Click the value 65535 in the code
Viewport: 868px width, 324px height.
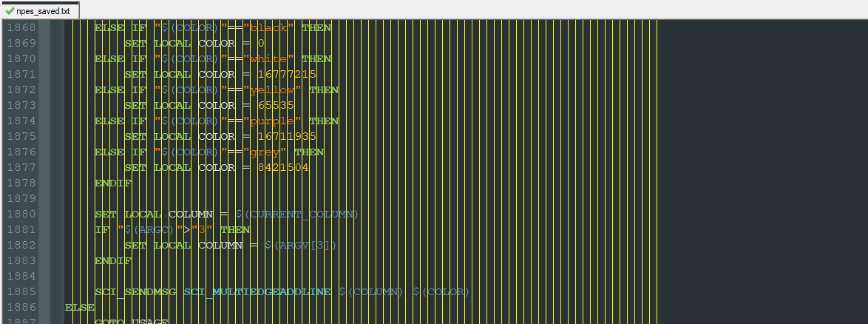(277, 105)
